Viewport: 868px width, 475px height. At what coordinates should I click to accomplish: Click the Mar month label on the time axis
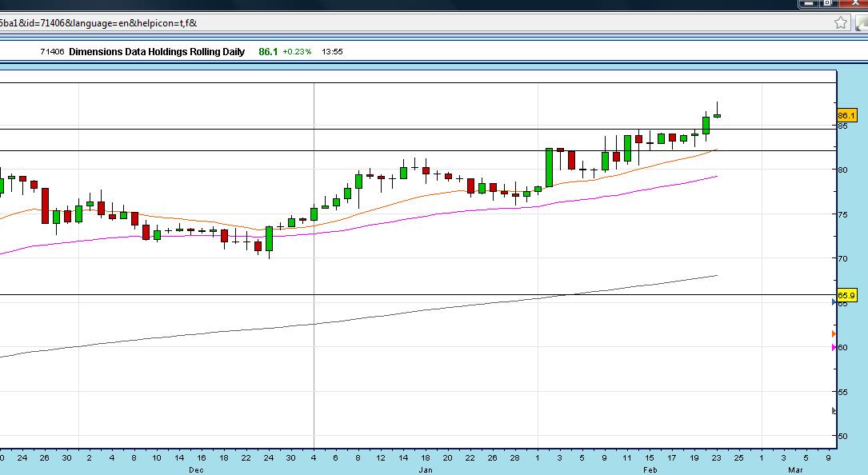[x=795, y=470]
